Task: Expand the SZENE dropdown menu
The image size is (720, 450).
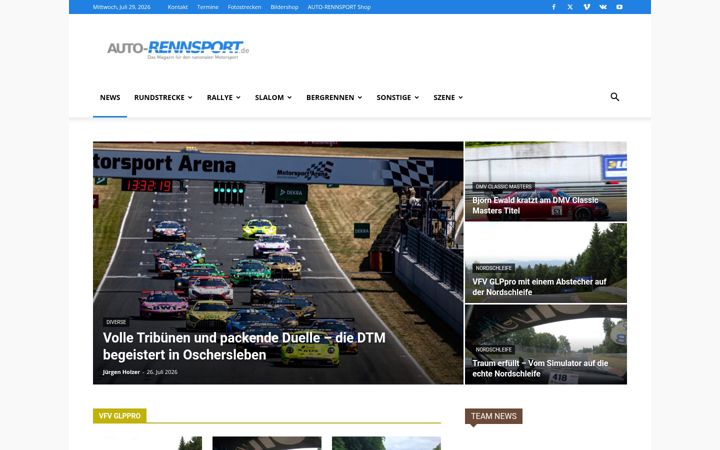Action: pyautogui.click(x=448, y=97)
